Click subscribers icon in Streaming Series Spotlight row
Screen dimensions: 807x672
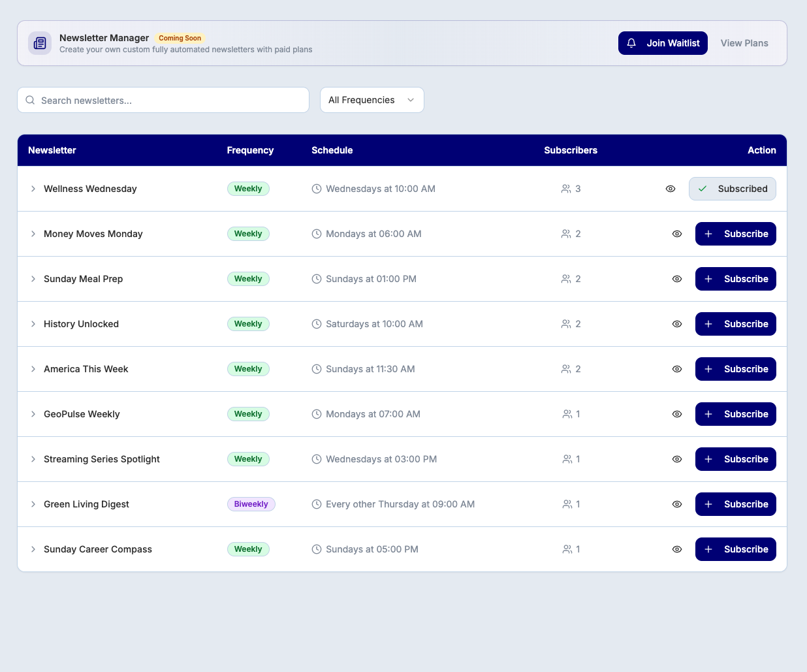pyautogui.click(x=567, y=459)
